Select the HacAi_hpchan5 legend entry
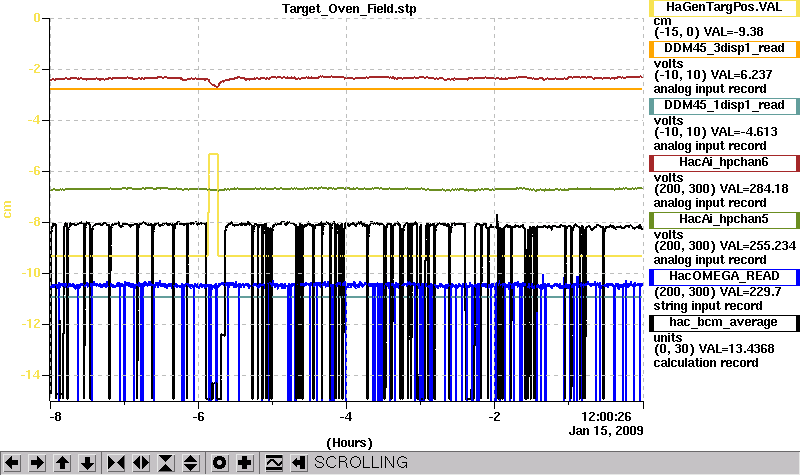The width and height of the screenshot is (800, 475). click(724, 220)
